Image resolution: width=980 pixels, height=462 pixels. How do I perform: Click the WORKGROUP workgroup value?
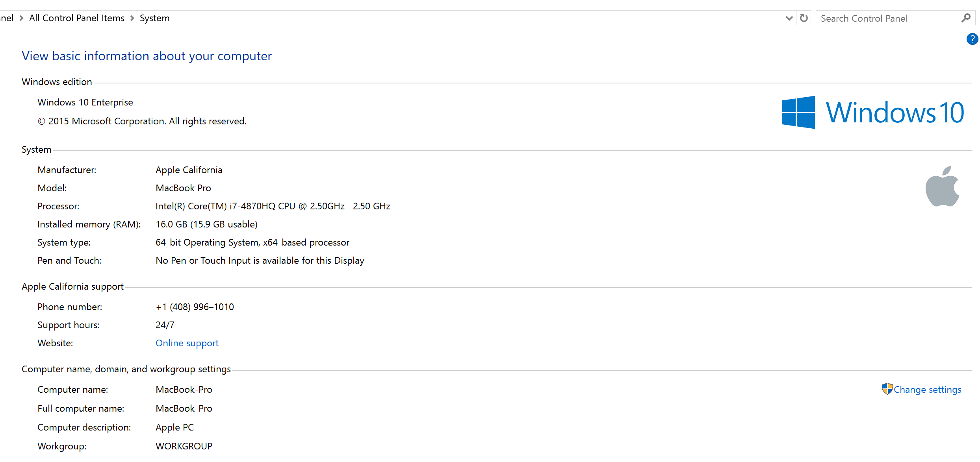coord(184,446)
